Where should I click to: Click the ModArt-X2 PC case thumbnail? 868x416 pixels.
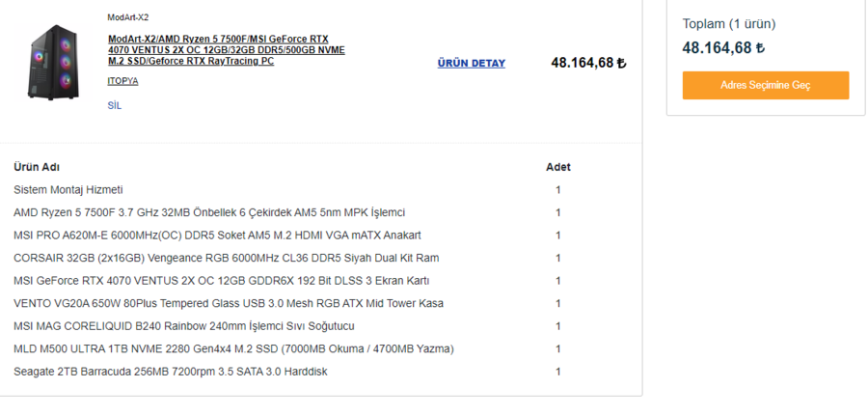[x=53, y=63]
